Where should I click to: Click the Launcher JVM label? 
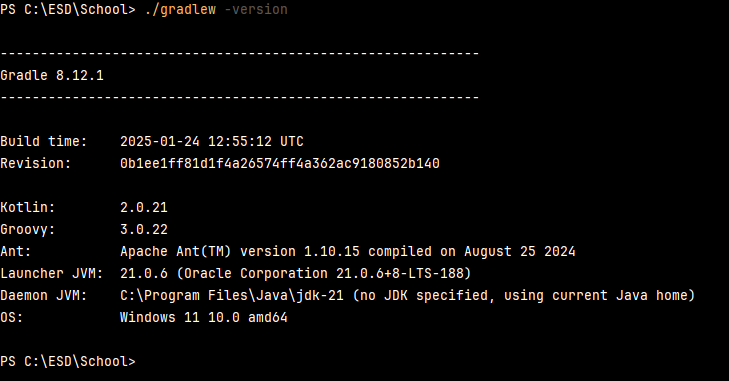coord(52,274)
